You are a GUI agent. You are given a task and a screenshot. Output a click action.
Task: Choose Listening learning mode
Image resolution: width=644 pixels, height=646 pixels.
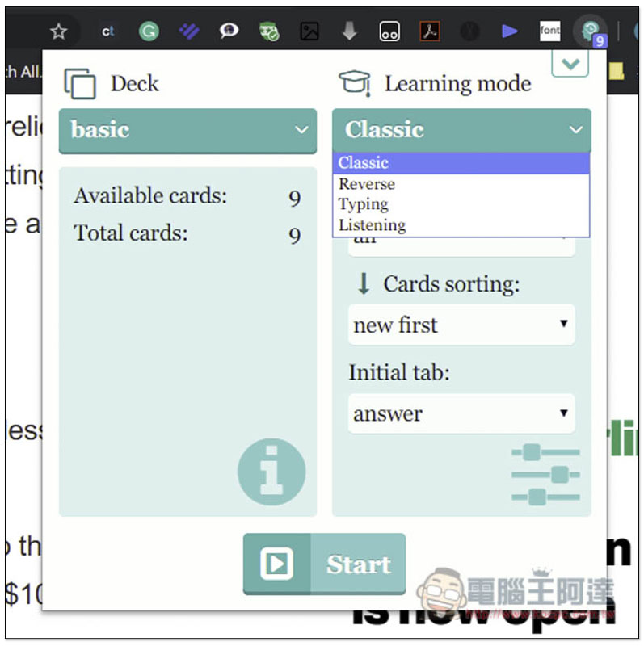[461, 225]
